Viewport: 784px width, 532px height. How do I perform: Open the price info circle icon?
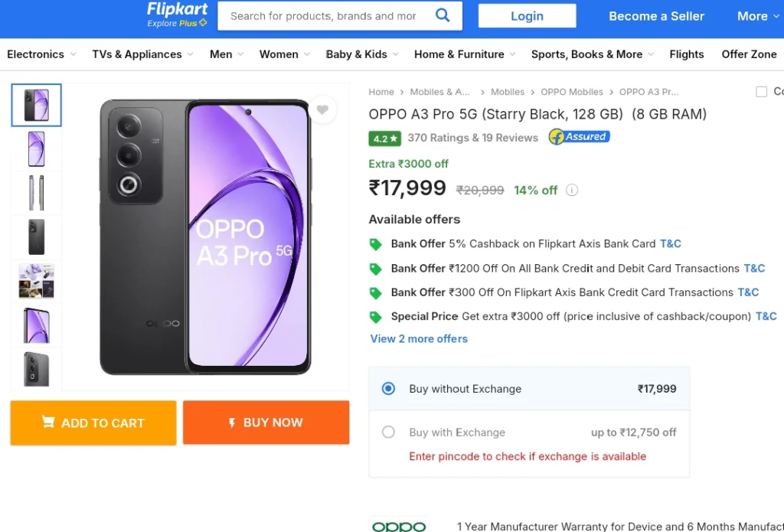tap(572, 190)
